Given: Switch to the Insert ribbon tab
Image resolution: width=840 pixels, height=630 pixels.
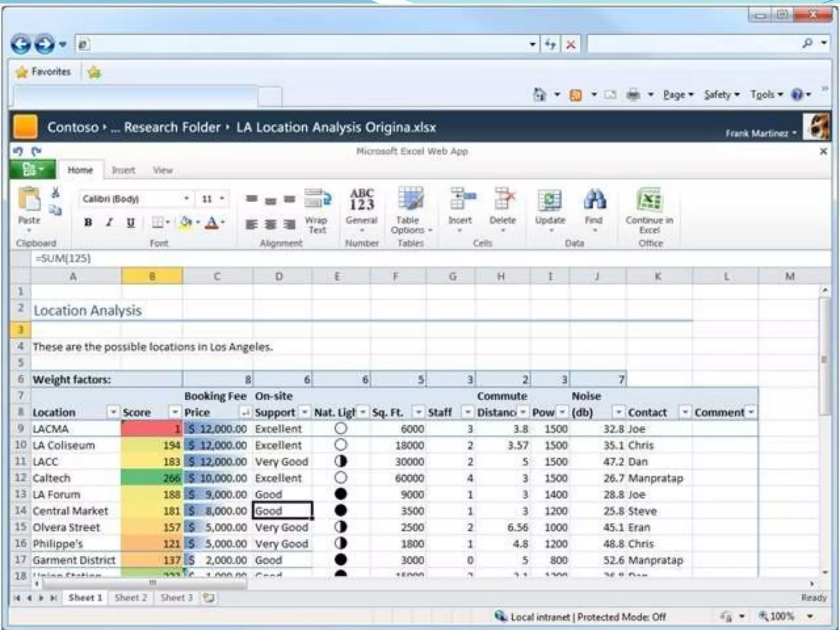Looking at the screenshot, I should pos(123,170).
